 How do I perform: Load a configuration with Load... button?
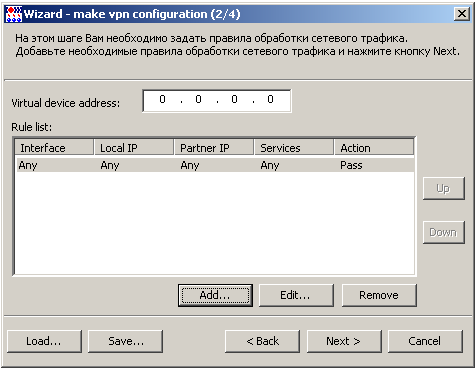[44, 341]
